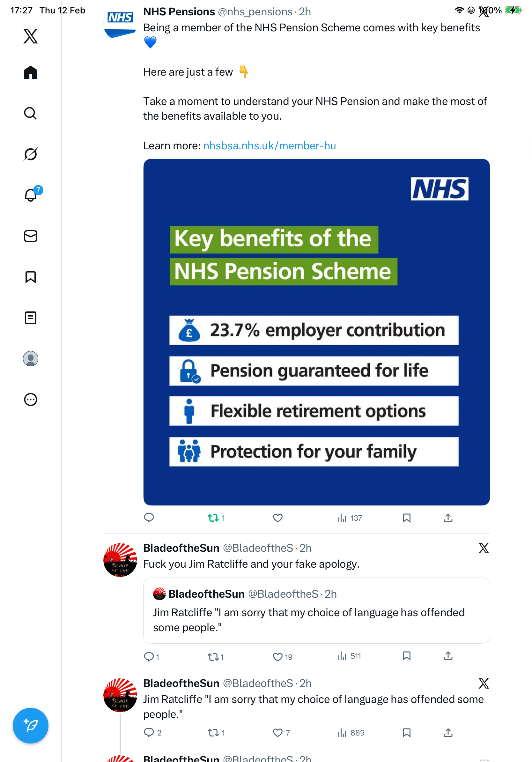
Task: Open the Key benefits NHS Pension image
Action: [316, 332]
